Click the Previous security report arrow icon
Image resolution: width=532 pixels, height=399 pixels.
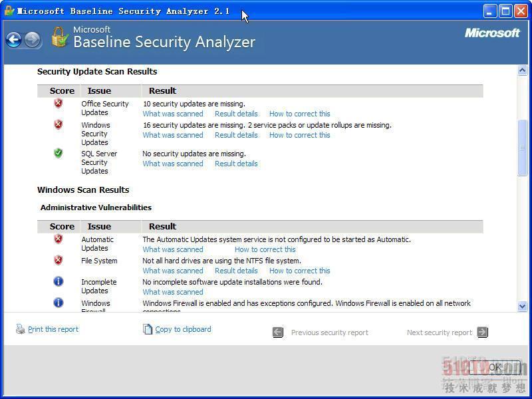278,332
